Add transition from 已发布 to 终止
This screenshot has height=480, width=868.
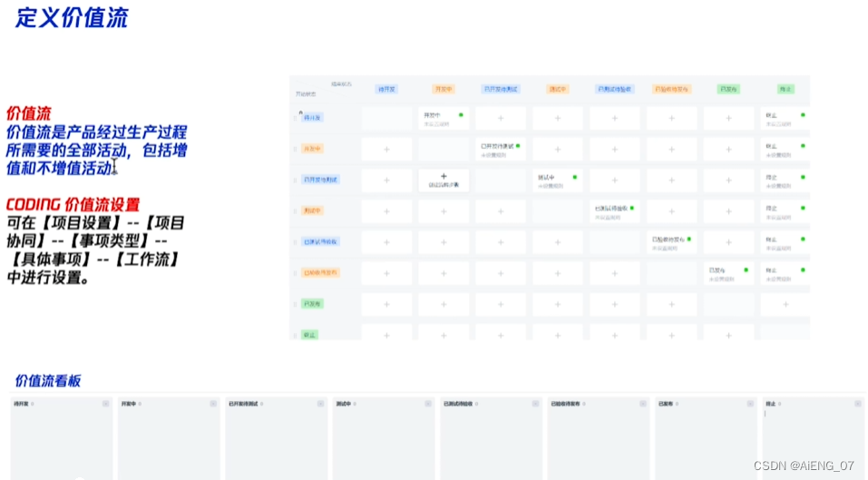pos(785,305)
